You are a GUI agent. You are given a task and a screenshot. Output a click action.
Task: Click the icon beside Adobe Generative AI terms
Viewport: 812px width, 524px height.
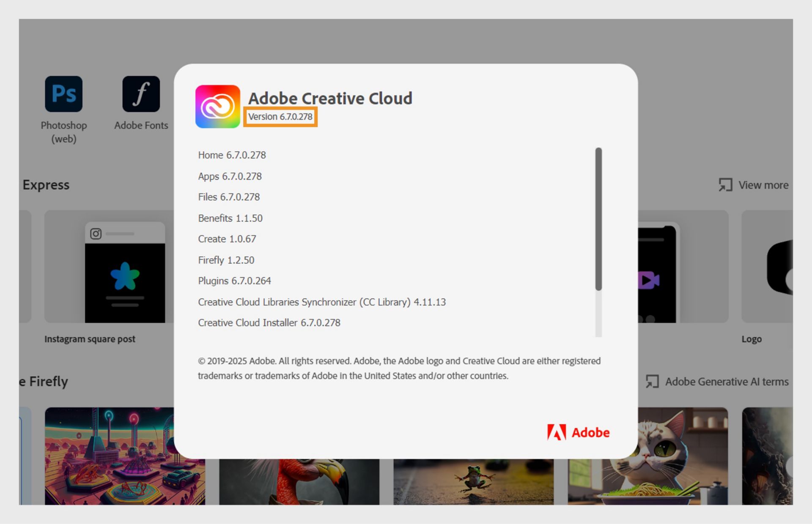(652, 382)
